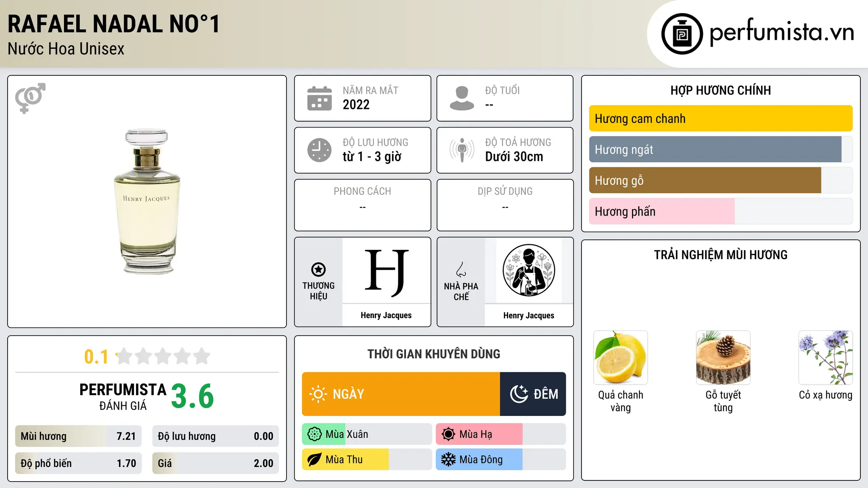Click the NĂM RA MẮT label
868x488 pixels.
(x=370, y=90)
